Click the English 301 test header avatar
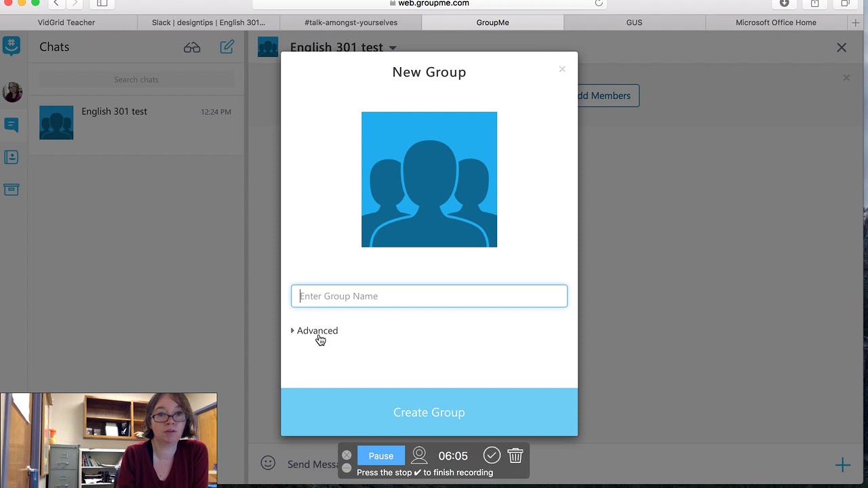 [x=268, y=47]
